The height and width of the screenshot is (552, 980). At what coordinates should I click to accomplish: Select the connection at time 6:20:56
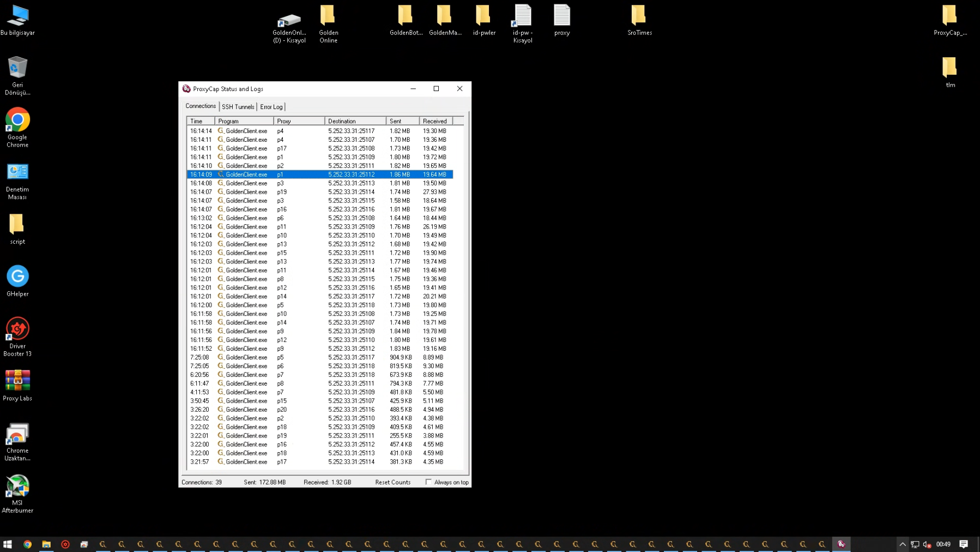point(320,375)
